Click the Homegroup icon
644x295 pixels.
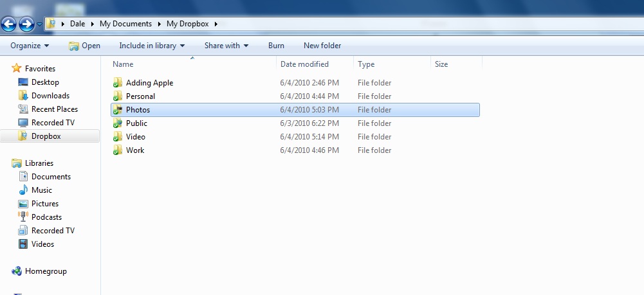click(17, 271)
